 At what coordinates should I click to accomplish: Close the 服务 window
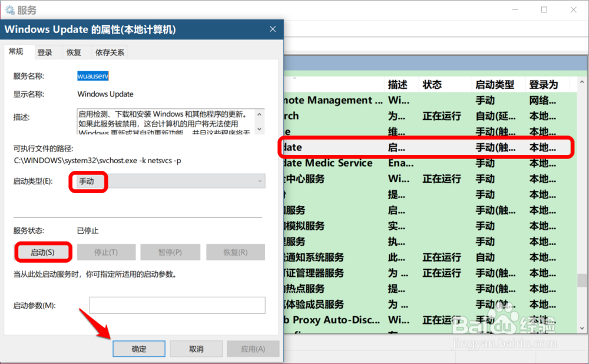coord(573,10)
